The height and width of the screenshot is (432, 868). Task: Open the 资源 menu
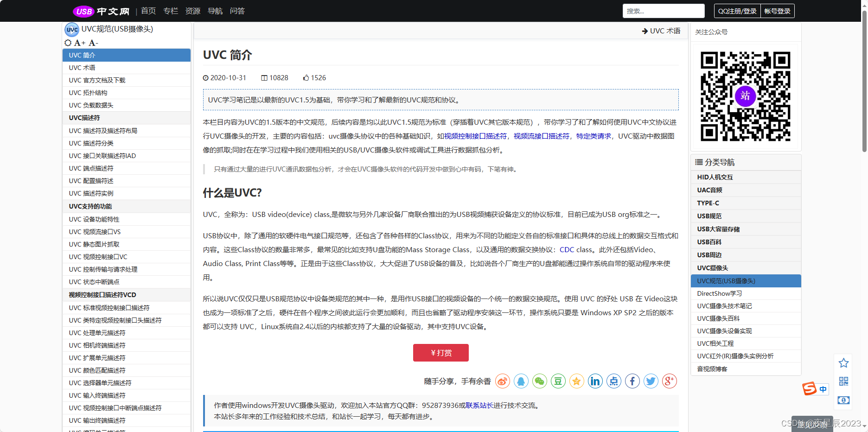193,11
